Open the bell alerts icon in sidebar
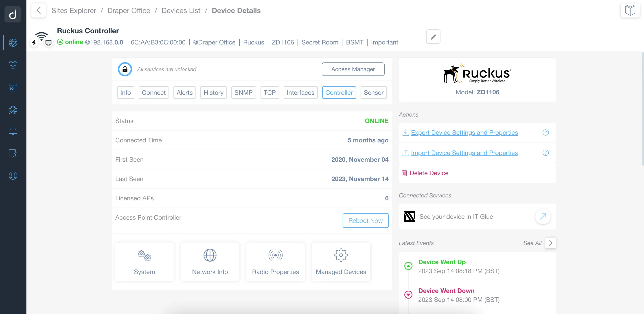 [13, 130]
